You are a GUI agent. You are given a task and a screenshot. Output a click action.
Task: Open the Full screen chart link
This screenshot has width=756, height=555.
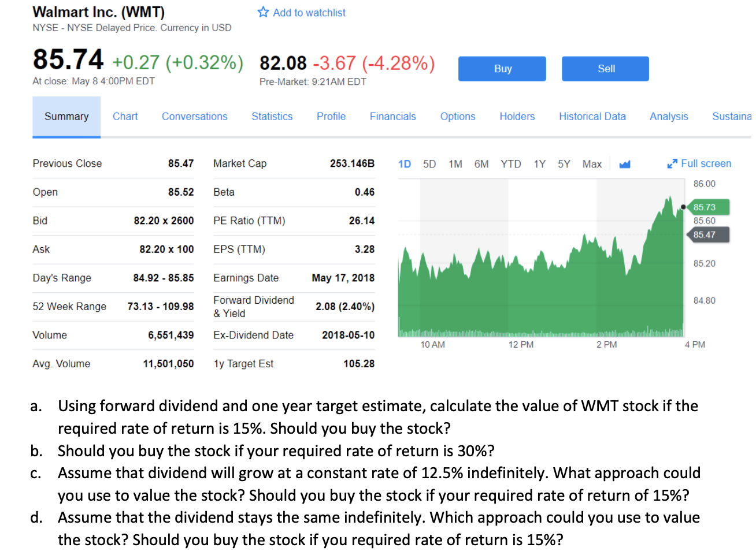click(706, 163)
